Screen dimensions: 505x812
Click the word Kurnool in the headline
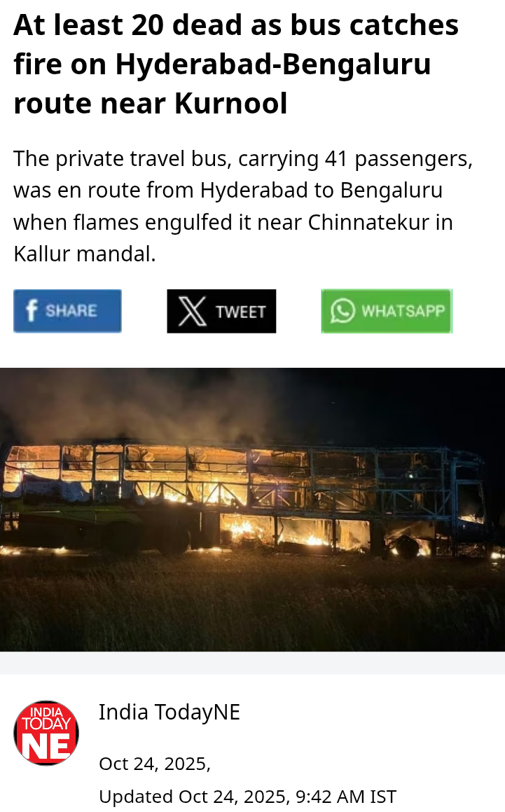click(230, 103)
